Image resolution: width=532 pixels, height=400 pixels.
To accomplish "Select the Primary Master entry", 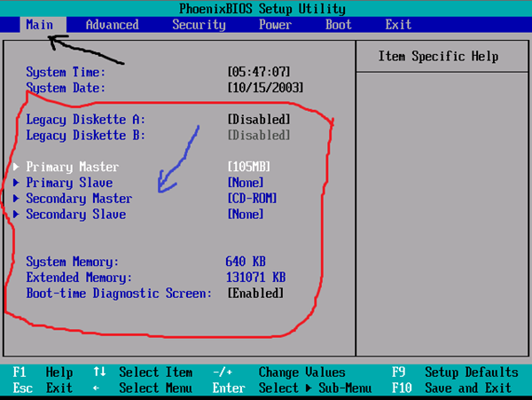I will (x=73, y=167).
